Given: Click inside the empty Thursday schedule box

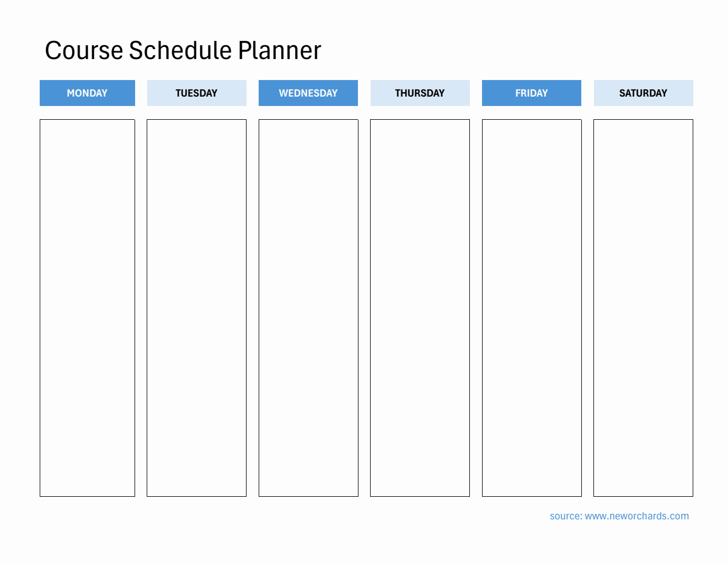Looking at the screenshot, I should tap(420, 307).
